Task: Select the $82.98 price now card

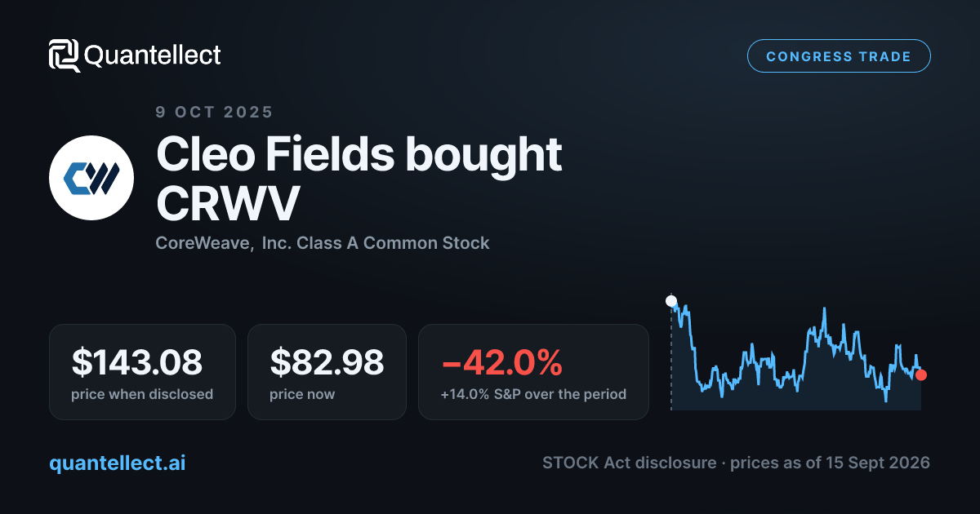Action: 327,372
